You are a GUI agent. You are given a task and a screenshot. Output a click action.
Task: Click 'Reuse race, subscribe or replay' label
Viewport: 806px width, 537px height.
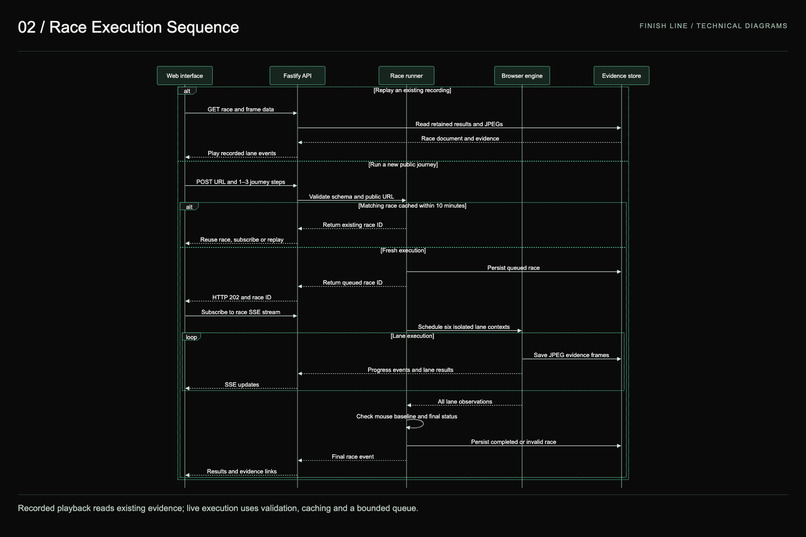[x=242, y=239]
